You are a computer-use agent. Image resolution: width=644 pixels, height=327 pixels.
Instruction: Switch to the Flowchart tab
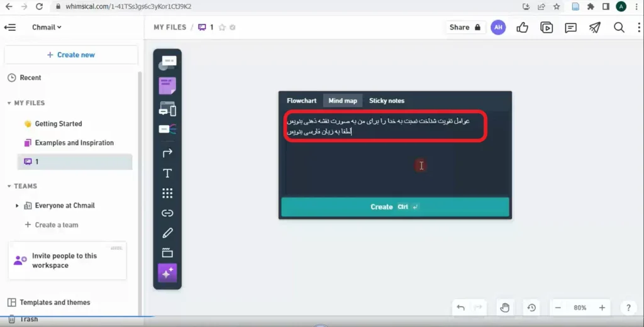pyautogui.click(x=301, y=101)
